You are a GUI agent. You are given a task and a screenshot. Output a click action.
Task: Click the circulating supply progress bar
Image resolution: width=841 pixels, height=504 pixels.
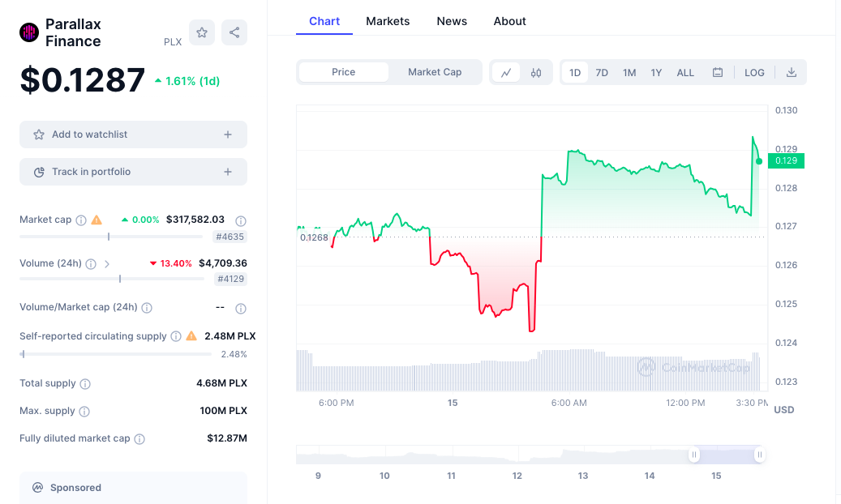[115, 354]
